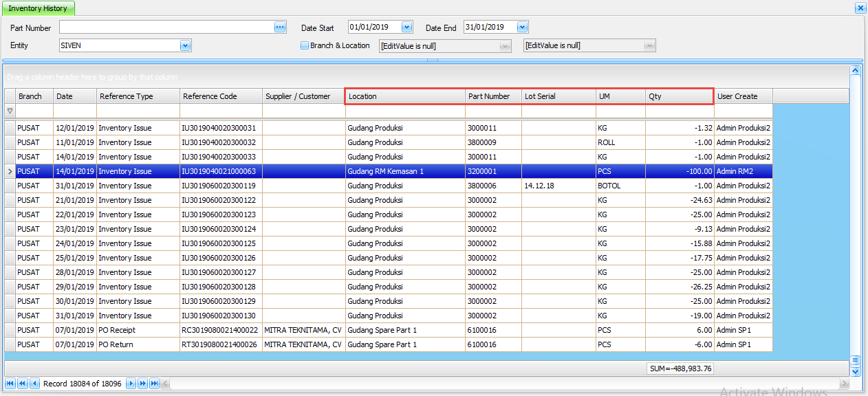Sort by the Date column header
This screenshot has width=868, height=396.
click(75, 96)
